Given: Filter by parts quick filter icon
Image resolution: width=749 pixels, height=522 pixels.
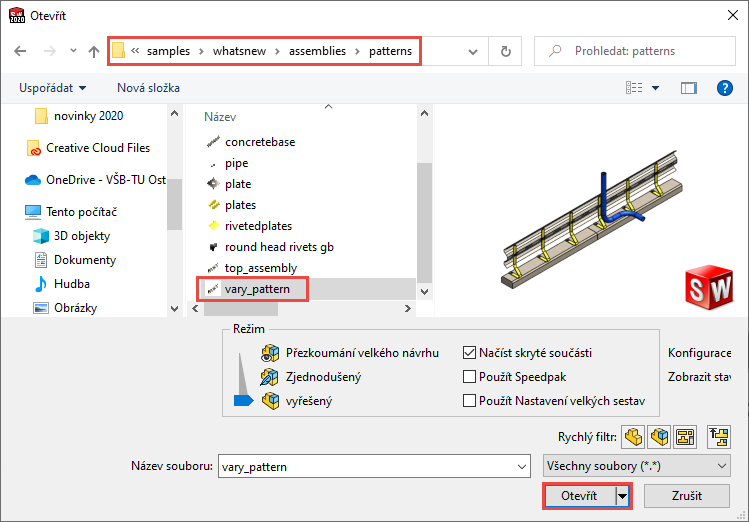Looking at the screenshot, I should tap(633, 437).
